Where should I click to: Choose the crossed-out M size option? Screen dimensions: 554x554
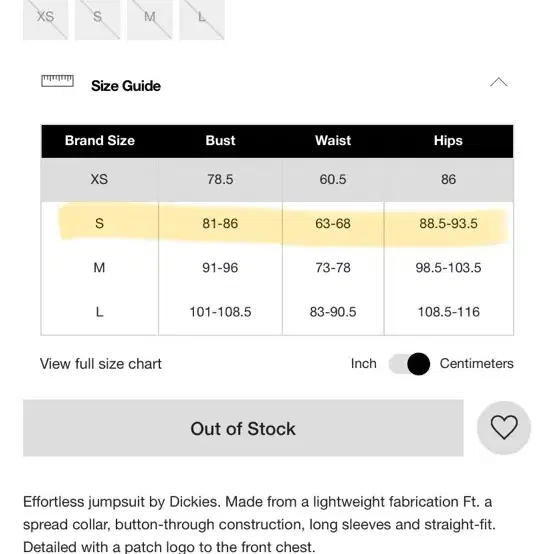[x=150, y=18]
